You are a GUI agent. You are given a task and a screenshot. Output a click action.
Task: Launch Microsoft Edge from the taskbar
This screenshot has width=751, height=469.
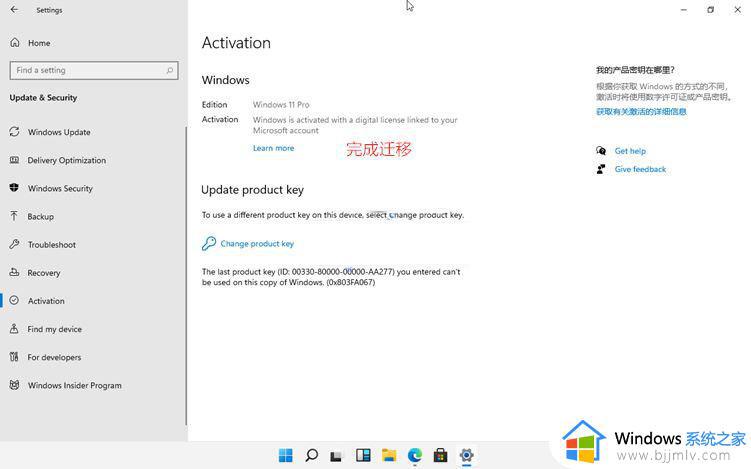[415, 455]
